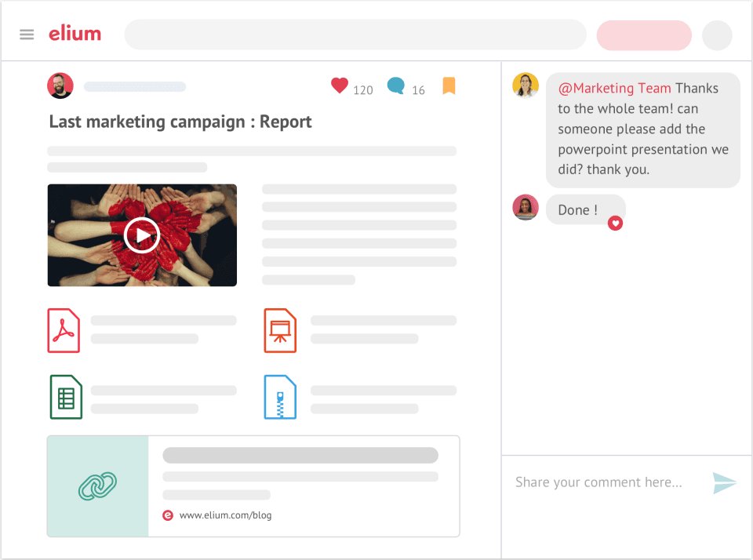
Task: Open the presentation file attachment
Action: pyautogui.click(x=280, y=331)
